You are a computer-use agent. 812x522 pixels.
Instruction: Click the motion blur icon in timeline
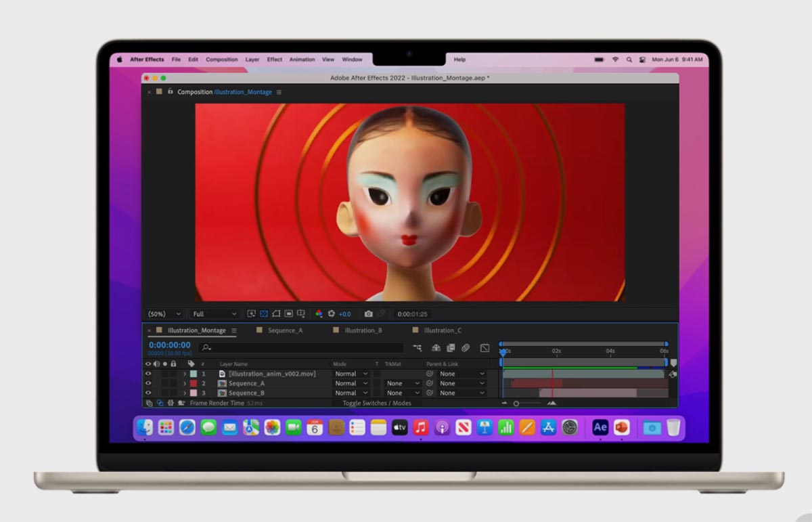point(466,348)
